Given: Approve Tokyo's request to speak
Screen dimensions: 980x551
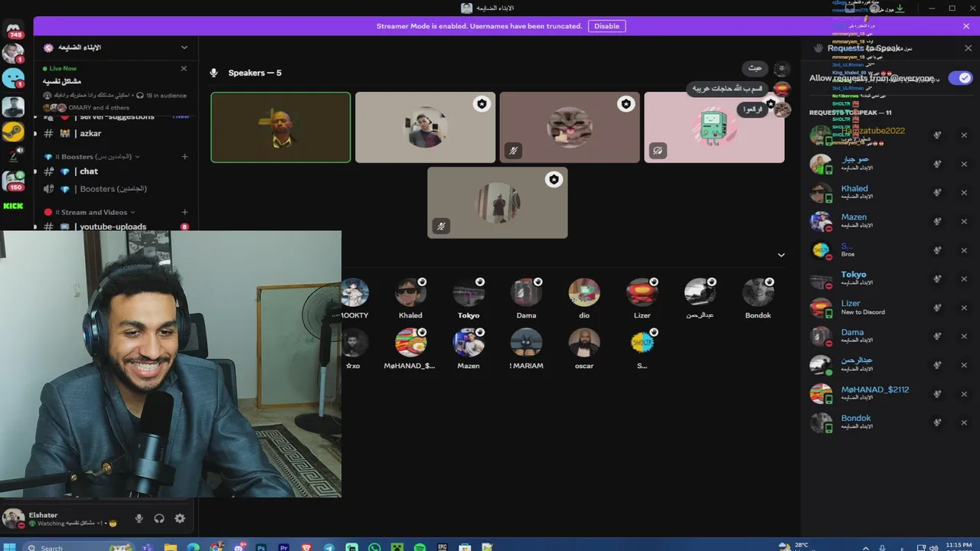Looking at the screenshot, I should click(x=937, y=279).
